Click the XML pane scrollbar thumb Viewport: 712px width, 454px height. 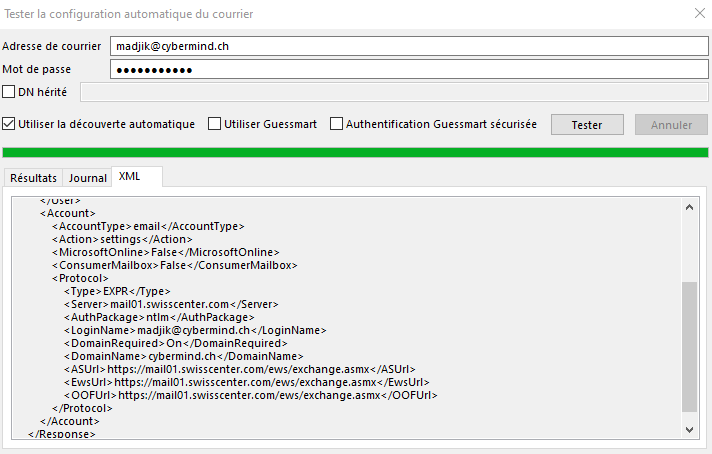pyautogui.click(x=689, y=345)
